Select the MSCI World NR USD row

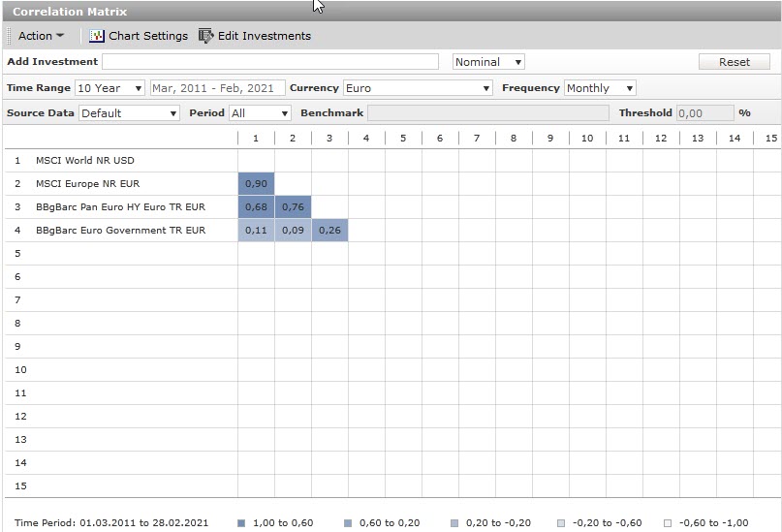[85, 161]
